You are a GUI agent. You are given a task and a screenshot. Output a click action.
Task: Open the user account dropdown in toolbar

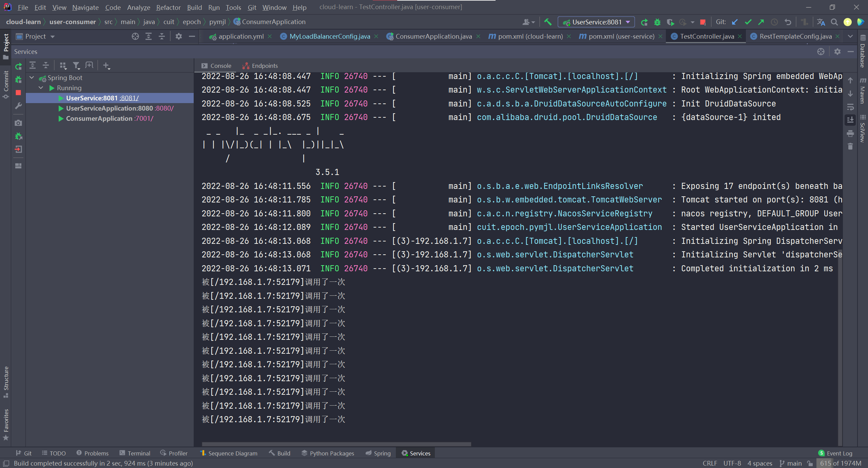528,22
